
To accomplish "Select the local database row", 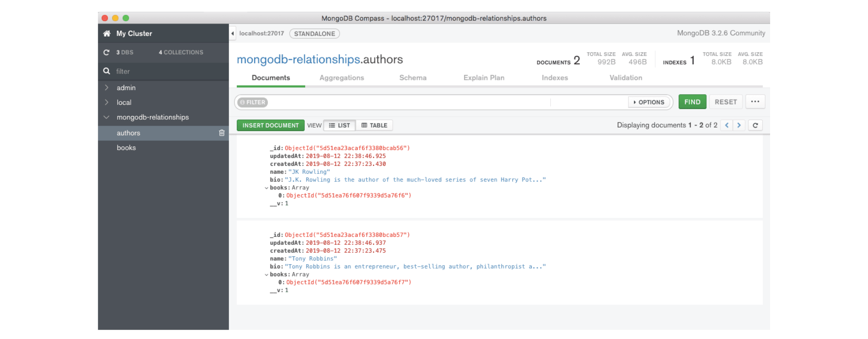I will 163,102.
